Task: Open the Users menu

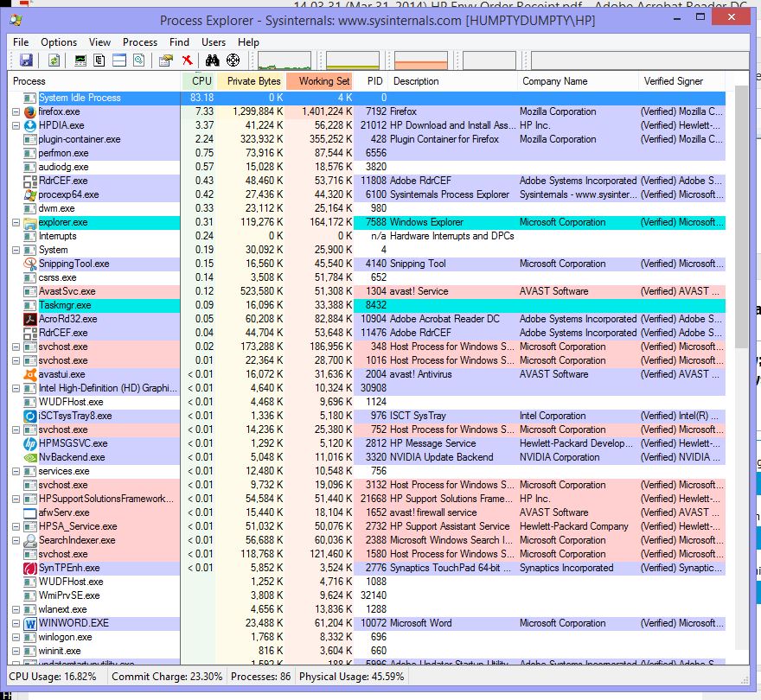Action: tap(214, 42)
